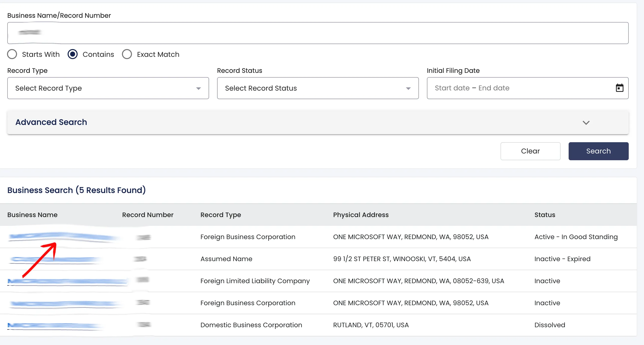Viewport: 644px width, 345px height.
Task: Click the Record Status dropdown arrow
Action: [x=408, y=88]
